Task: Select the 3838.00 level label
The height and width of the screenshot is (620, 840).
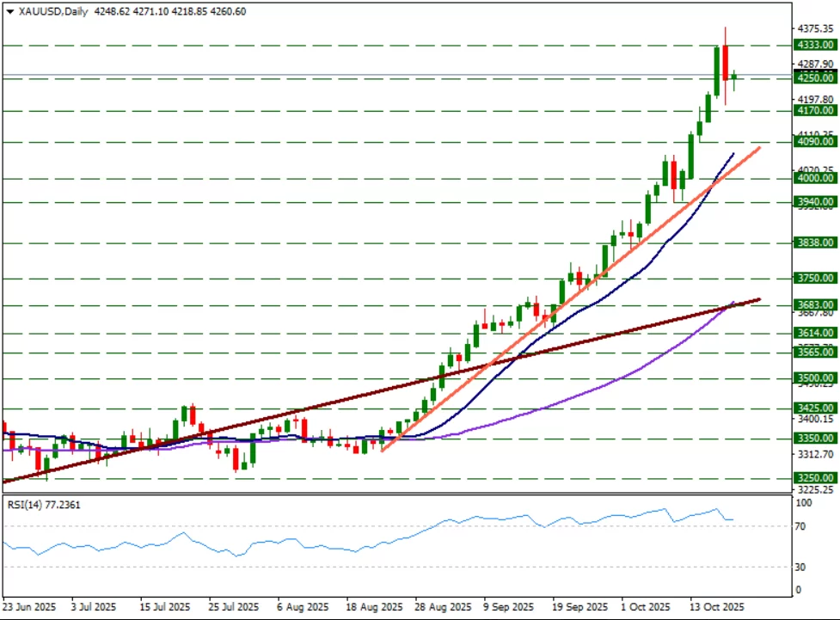Action: 813,243
